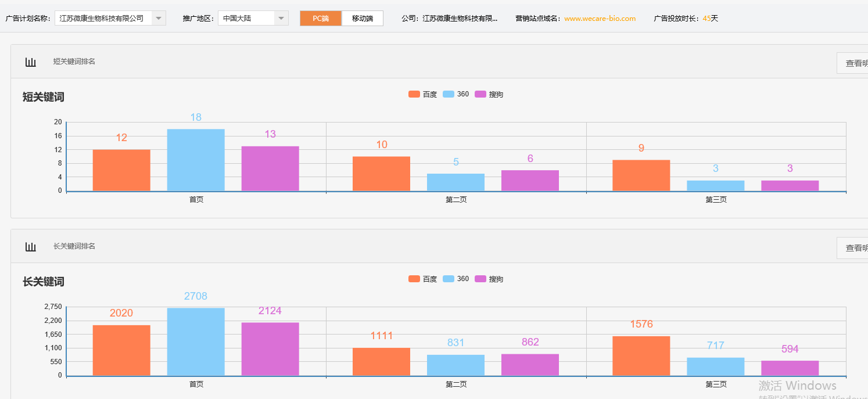
Task: Open the 广告计划名称 dropdown arrow
Action: coord(159,19)
